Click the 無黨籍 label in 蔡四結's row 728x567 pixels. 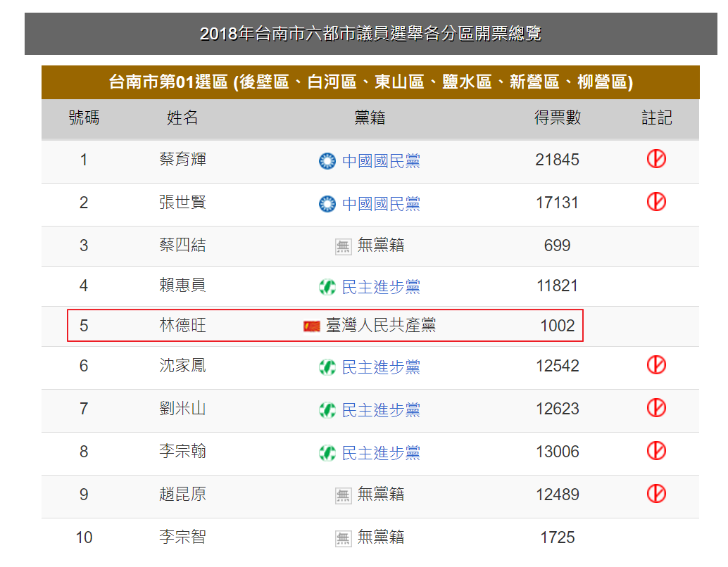point(381,245)
